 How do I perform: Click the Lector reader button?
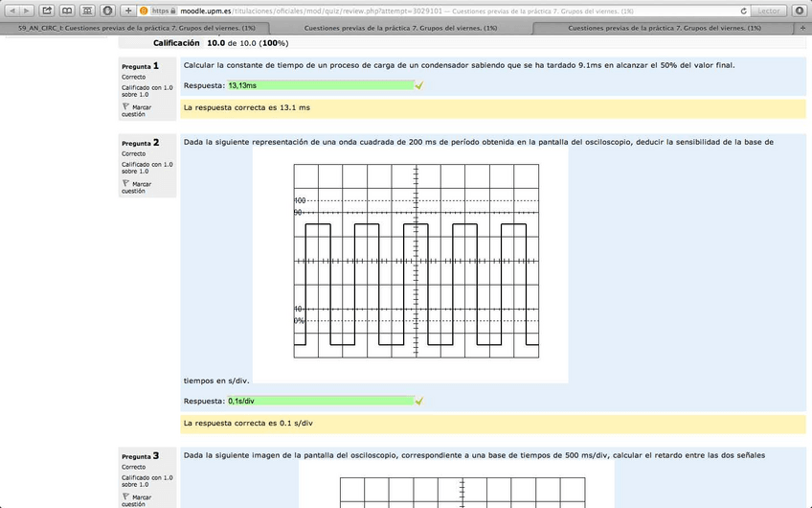click(768, 11)
